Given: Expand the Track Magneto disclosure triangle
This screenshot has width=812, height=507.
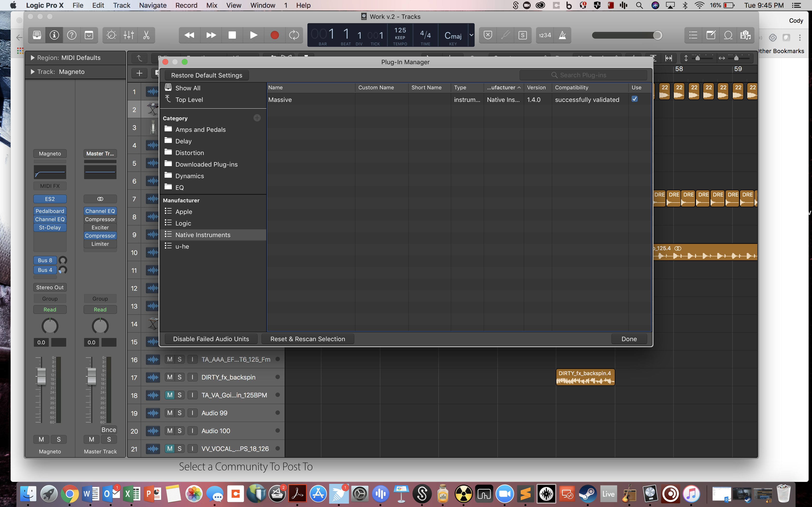Looking at the screenshot, I should [33, 72].
